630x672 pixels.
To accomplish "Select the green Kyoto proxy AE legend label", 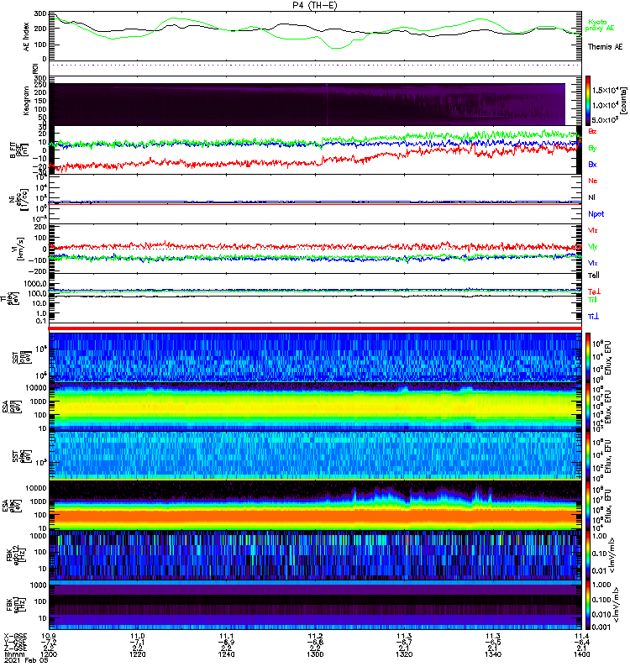I will pyautogui.click(x=600, y=25).
